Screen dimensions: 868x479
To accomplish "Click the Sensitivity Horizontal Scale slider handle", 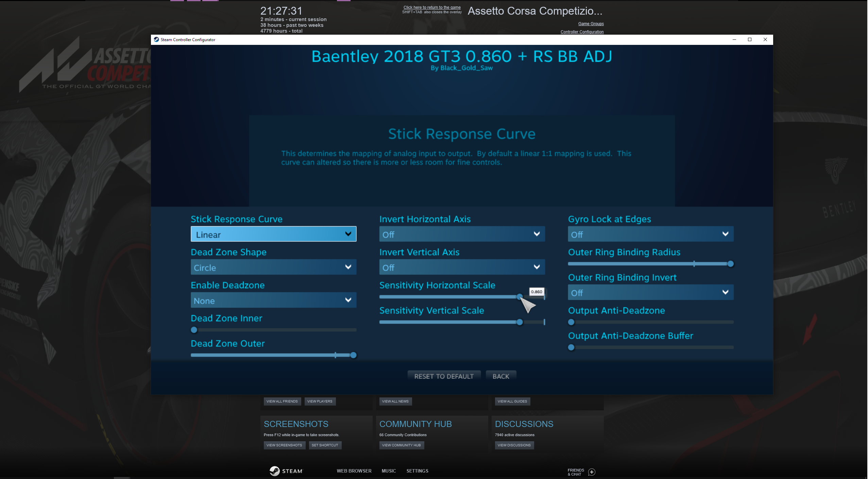I will point(520,297).
